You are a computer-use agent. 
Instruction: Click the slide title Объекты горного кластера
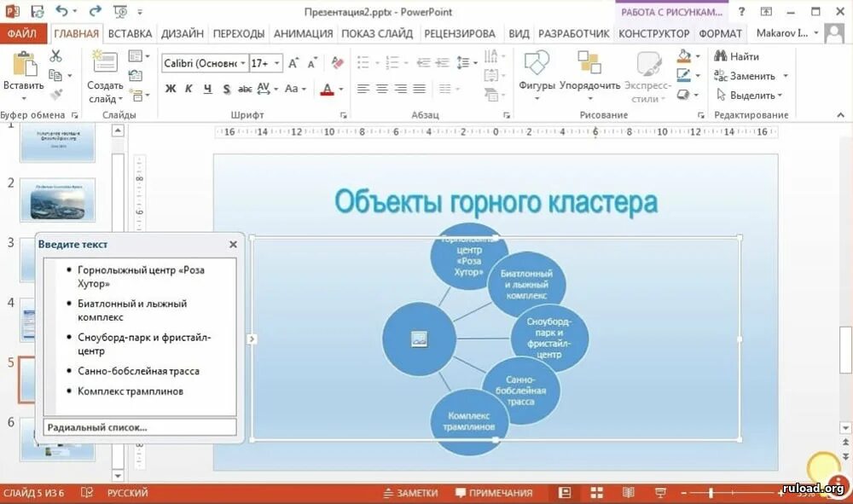pyautogui.click(x=496, y=202)
